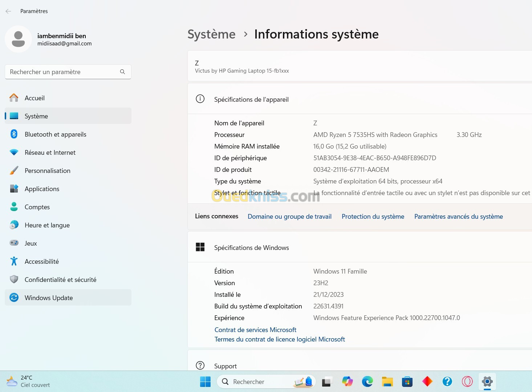Expand the Spécifications de l'appareil header
This screenshot has height=392, width=532.
[x=360, y=99]
